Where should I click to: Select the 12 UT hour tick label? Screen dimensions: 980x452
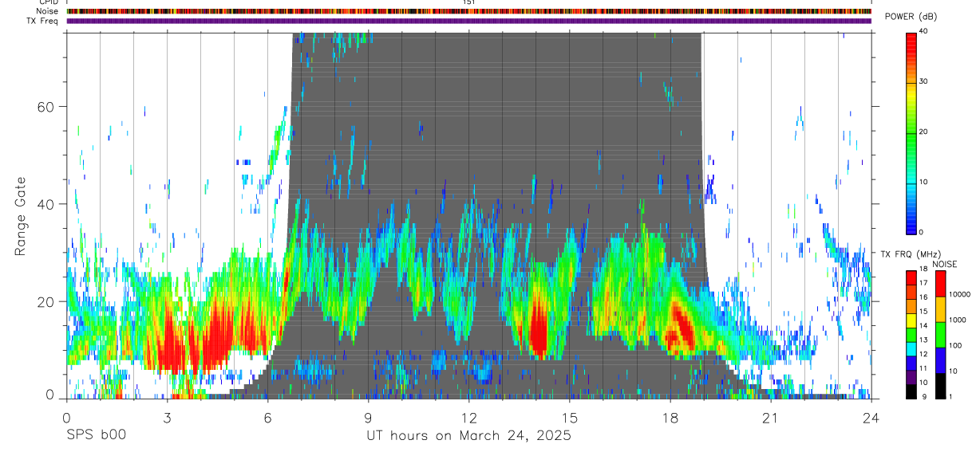pos(469,418)
